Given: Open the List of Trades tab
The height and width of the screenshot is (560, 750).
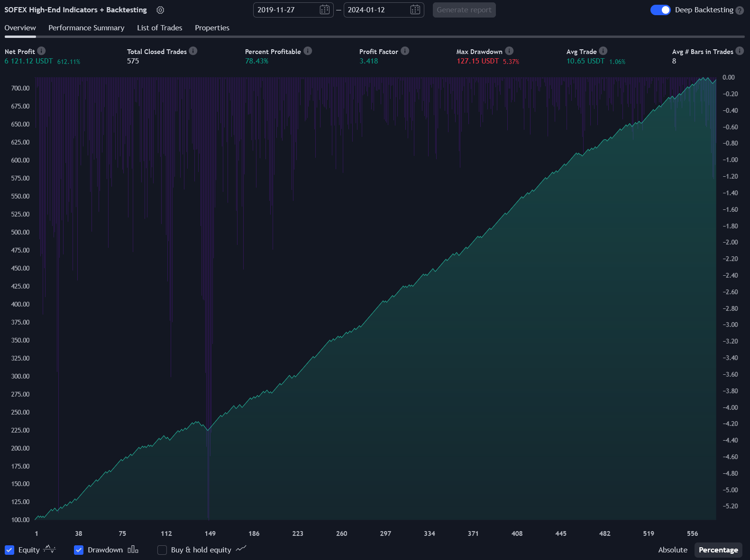Looking at the screenshot, I should tap(159, 28).
